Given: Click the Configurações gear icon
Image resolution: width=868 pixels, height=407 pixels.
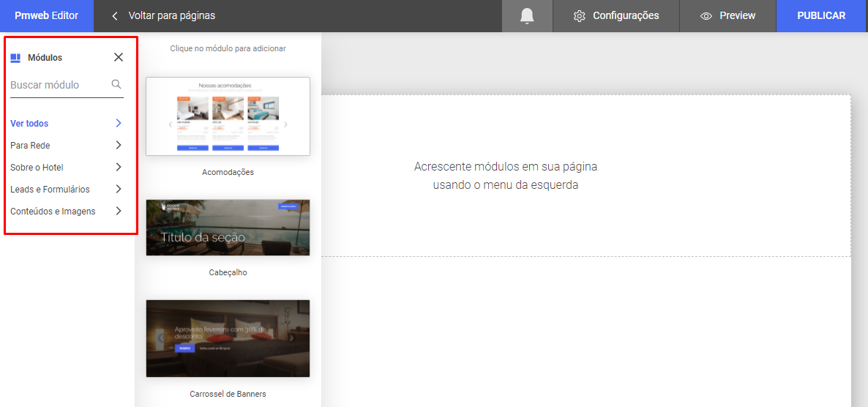Looking at the screenshot, I should [x=580, y=16].
